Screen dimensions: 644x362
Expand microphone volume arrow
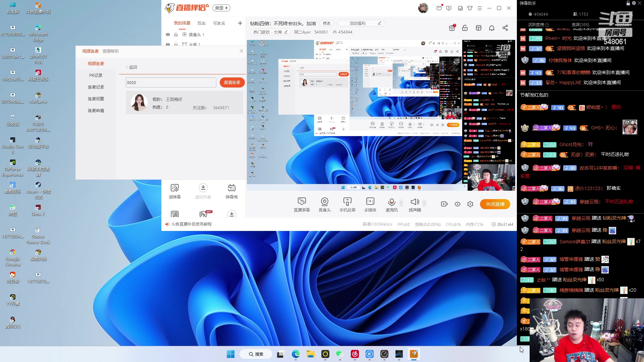pos(401,202)
